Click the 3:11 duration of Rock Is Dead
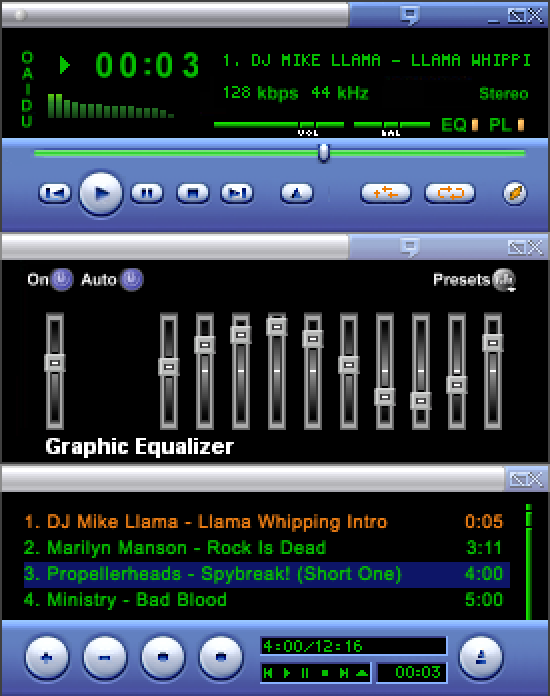 pos(484,548)
